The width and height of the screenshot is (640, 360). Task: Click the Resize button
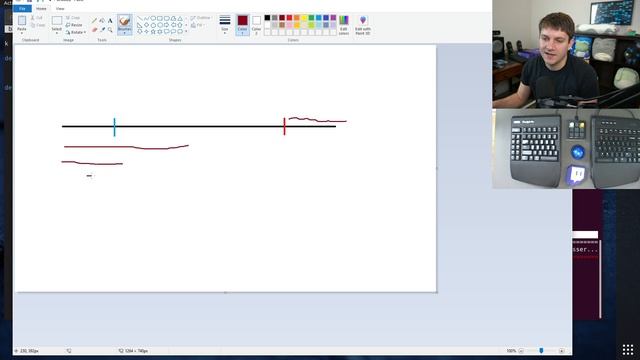[74, 25]
